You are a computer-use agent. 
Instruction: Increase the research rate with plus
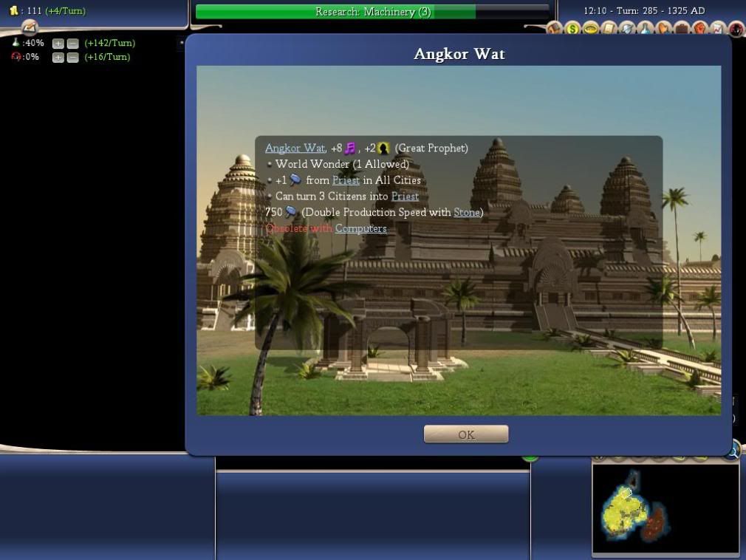[58, 44]
